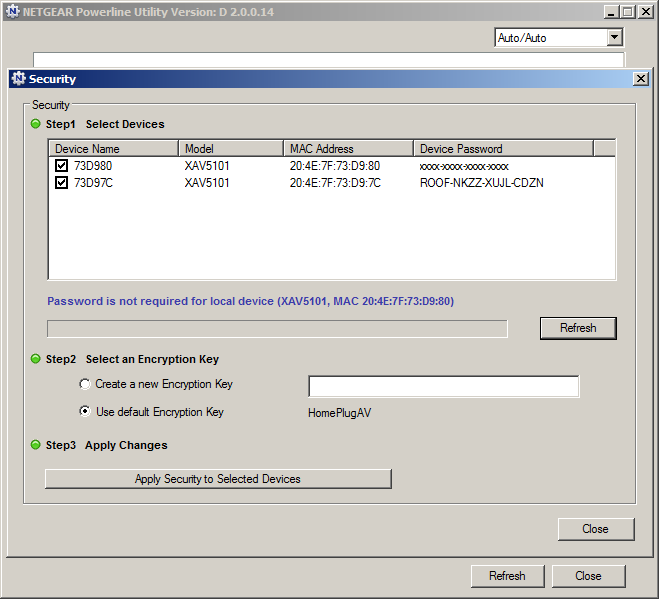659x599 pixels.
Task: Click the NETGEAR logo icon in Security titlebar
Action: [18, 79]
